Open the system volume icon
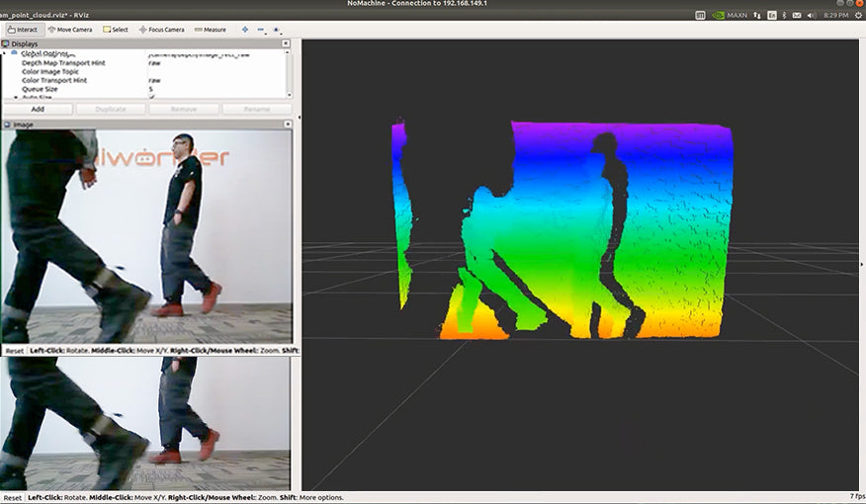The image size is (866, 504). pyautogui.click(x=811, y=16)
